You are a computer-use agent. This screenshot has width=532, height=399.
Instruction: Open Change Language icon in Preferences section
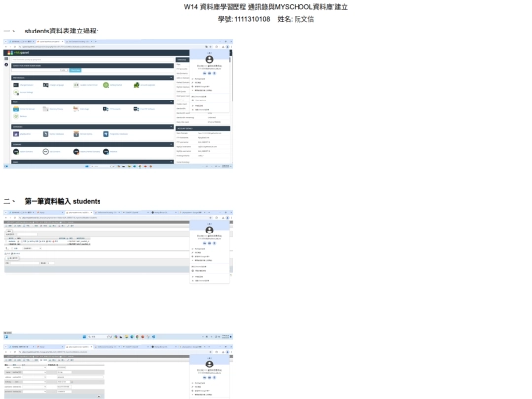tap(45, 85)
